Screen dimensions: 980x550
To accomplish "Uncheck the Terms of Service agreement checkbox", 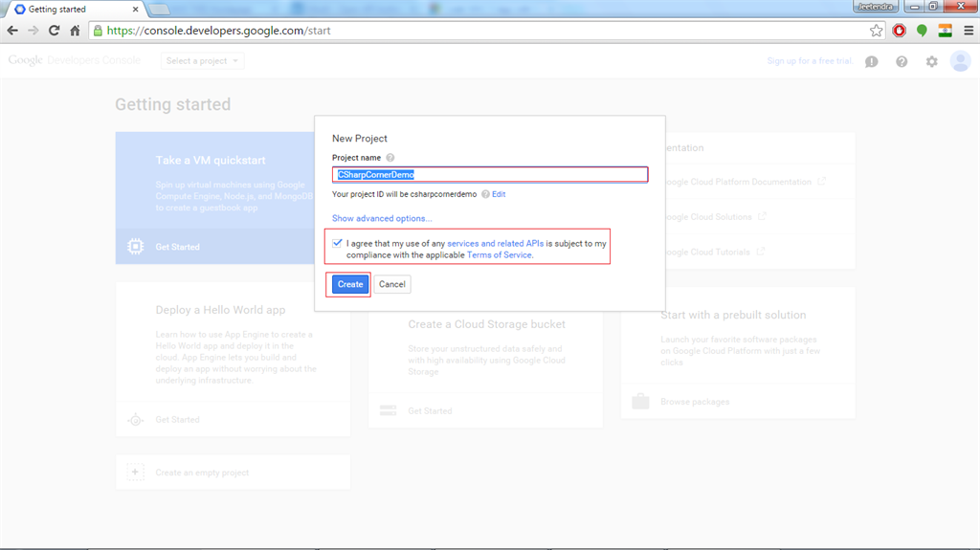I will pos(338,243).
